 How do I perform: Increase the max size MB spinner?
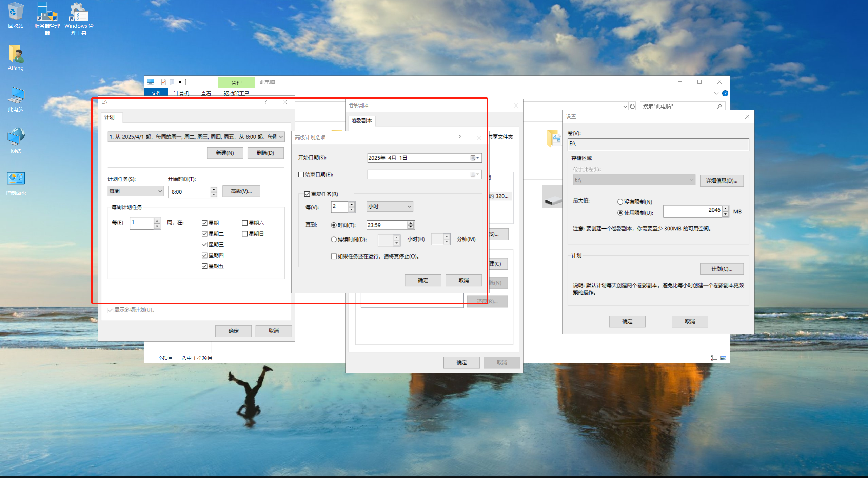[x=725, y=208]
